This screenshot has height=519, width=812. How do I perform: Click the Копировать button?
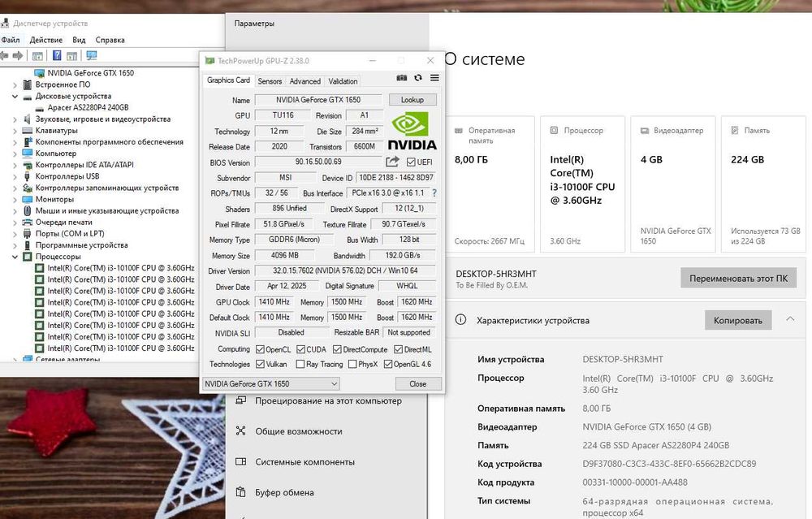point(738,321)
